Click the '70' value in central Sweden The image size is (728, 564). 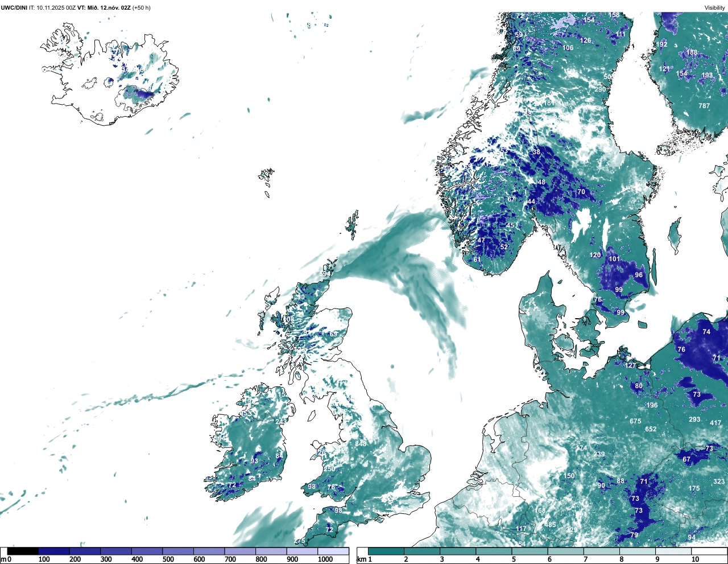click(581, 192)
